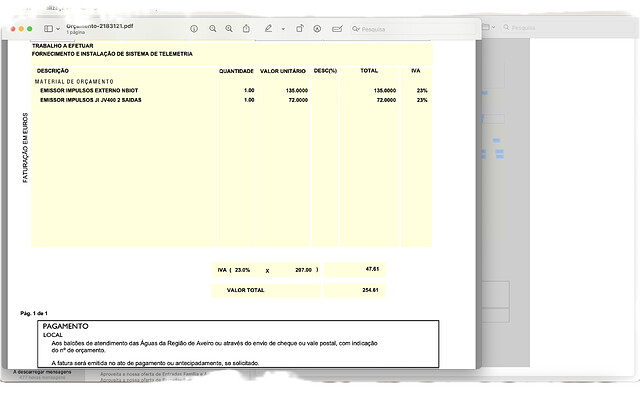Show the Markup toolbar
Image resolution: width=640 pixels, height=415 pixels.
pyautogui.click(x=317, y=29)
